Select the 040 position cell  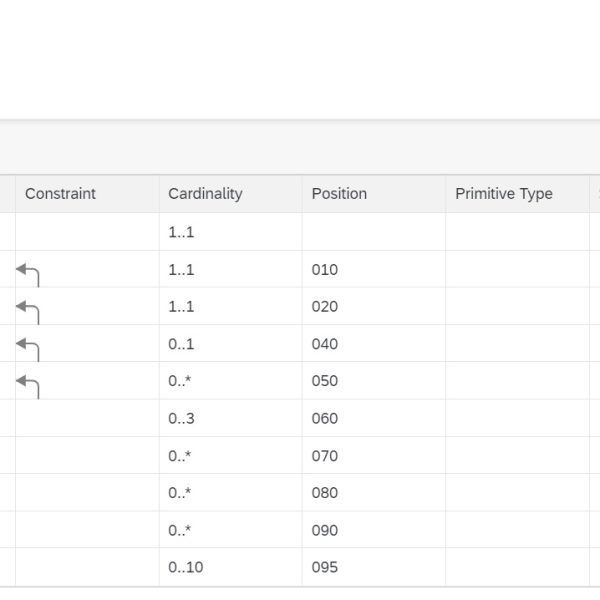pyautogui.click(x=325, y=344)
